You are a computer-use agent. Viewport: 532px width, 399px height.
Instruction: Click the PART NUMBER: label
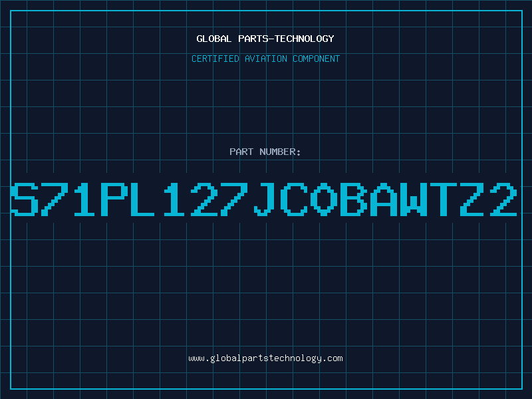click(265, 152)
